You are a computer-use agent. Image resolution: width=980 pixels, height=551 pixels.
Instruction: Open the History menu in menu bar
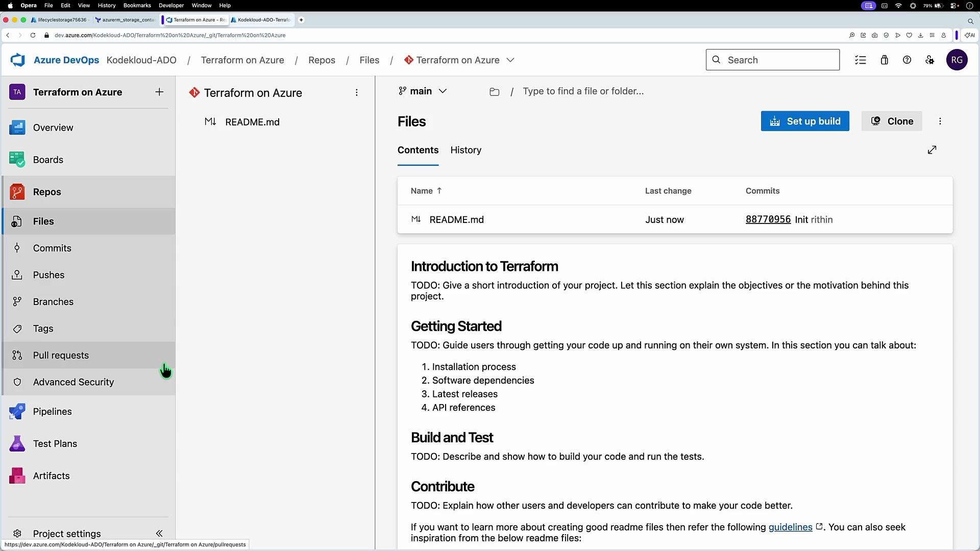coord(107,6)
